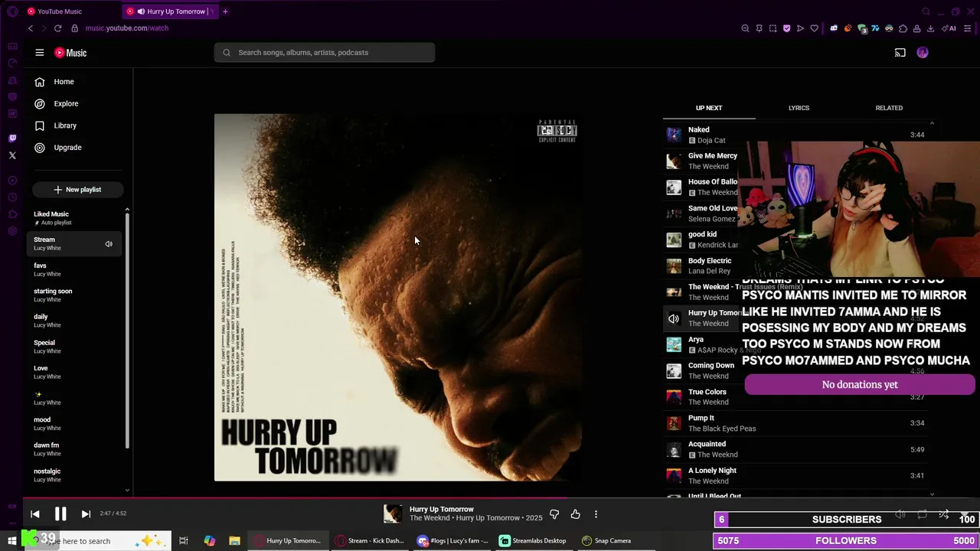Play True Colors from the queue
The width and height of the screenshot is (980, 551).
coord(795,397)
